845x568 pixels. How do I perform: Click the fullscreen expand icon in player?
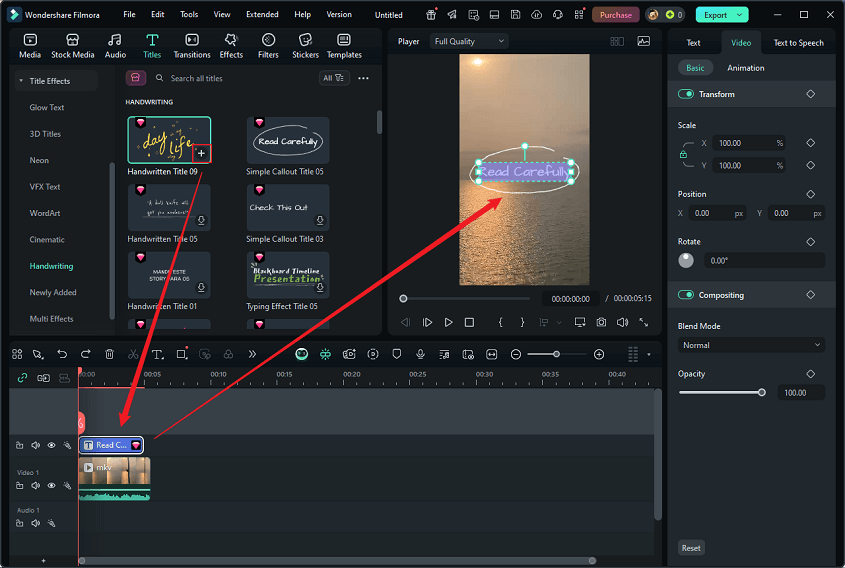(643, 322)
